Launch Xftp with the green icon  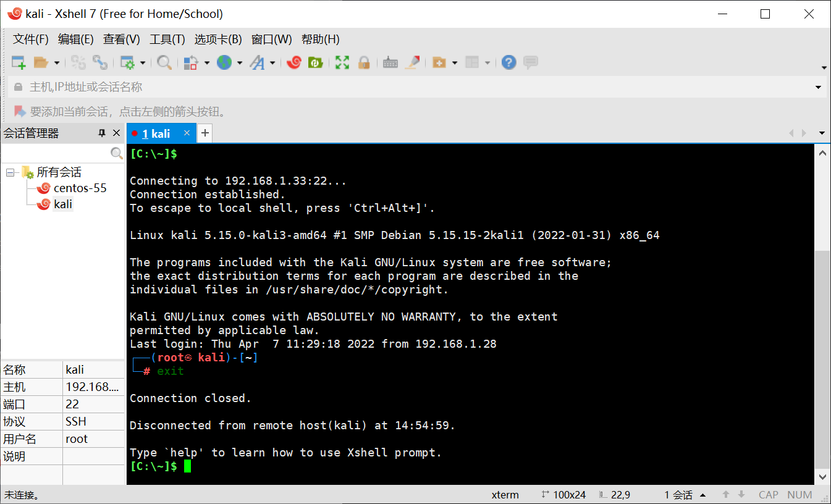click(315, 62)
